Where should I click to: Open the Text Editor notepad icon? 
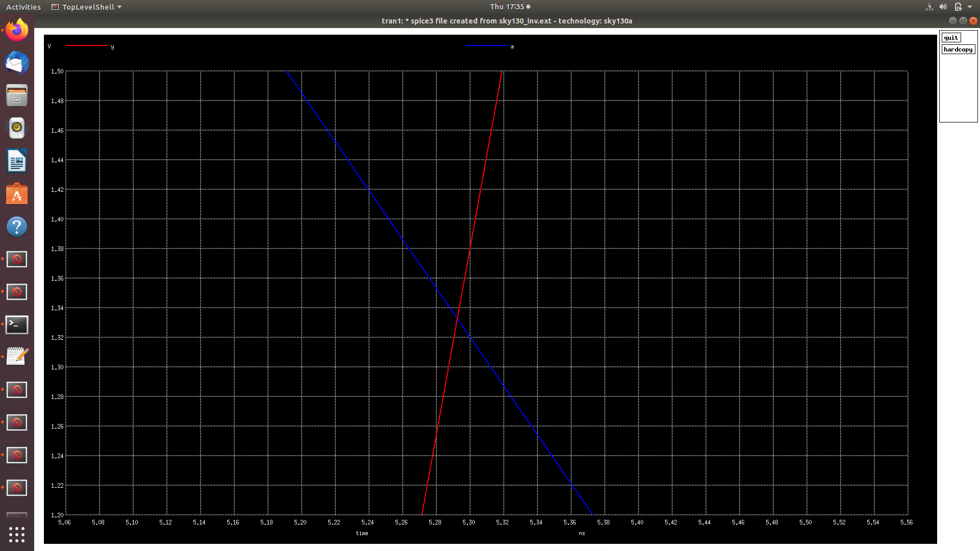[x=17, y=357]
